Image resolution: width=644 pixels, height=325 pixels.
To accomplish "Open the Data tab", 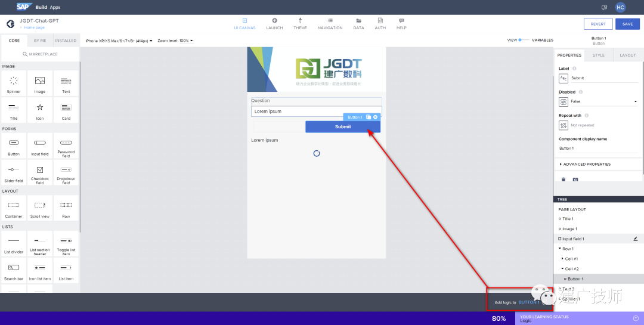I will (358, 24).
